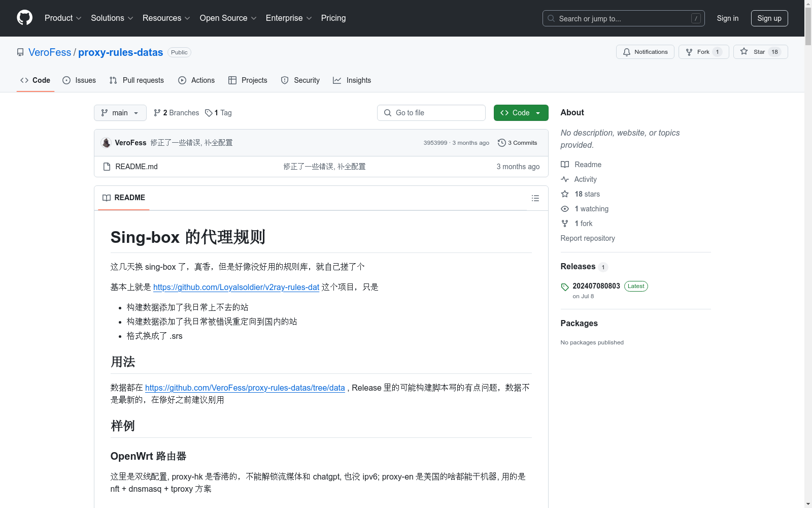Open release 202407080803
This screenshot has height=508, width=812.
pyautogui.click(x=596, y=286)
